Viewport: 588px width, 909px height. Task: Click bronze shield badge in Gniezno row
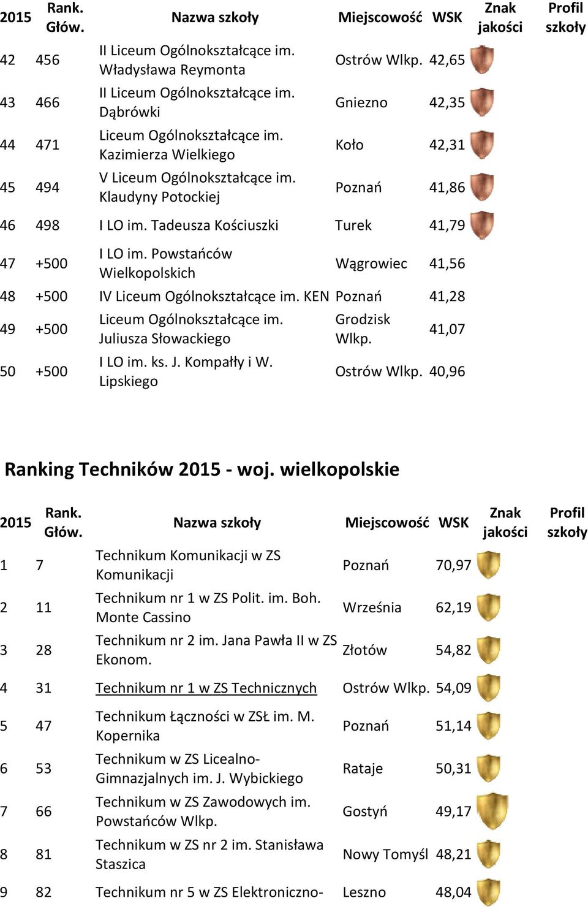482,102
